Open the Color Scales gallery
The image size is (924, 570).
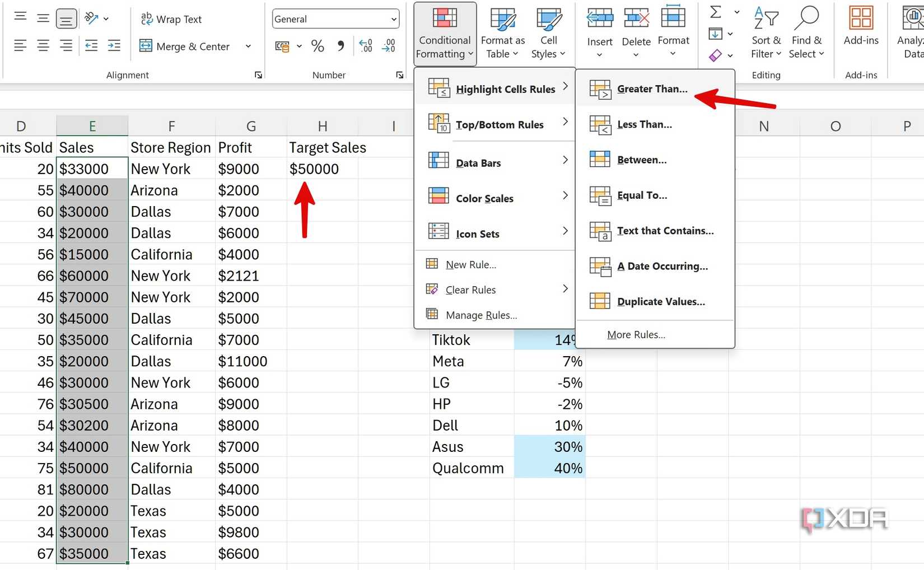coord(484,198)
